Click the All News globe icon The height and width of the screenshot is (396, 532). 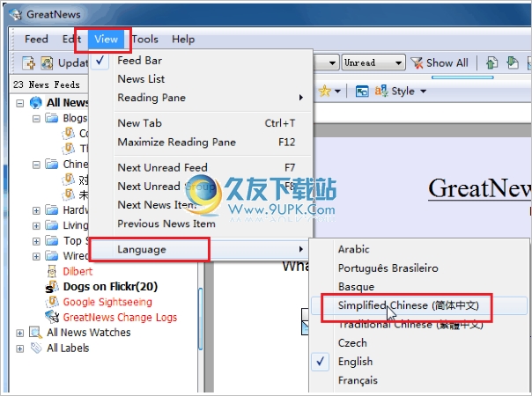(35, 102)
